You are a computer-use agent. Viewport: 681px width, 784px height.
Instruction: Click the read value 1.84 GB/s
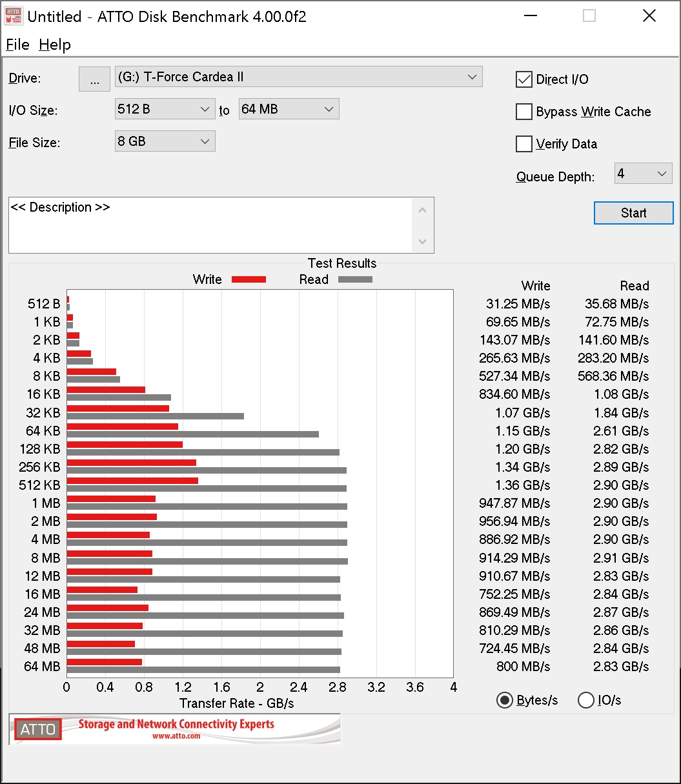tap(621, 413)
